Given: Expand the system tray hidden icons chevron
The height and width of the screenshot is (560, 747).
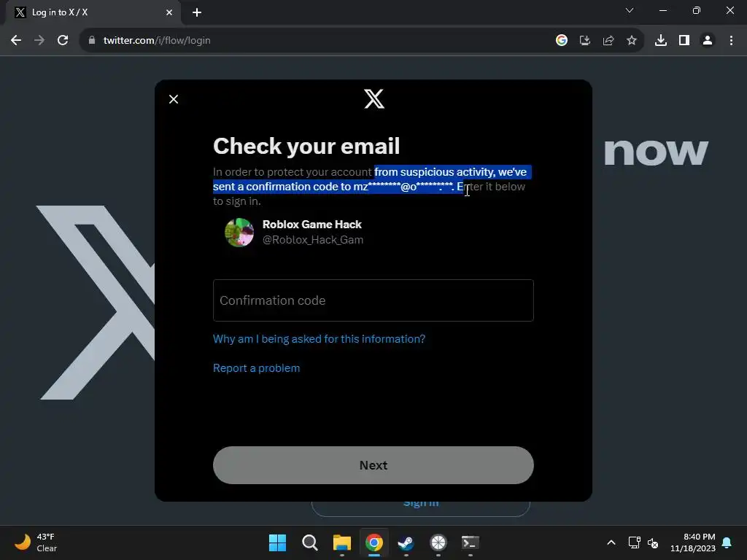Looking at the screenshot, I should pos(611,542).
